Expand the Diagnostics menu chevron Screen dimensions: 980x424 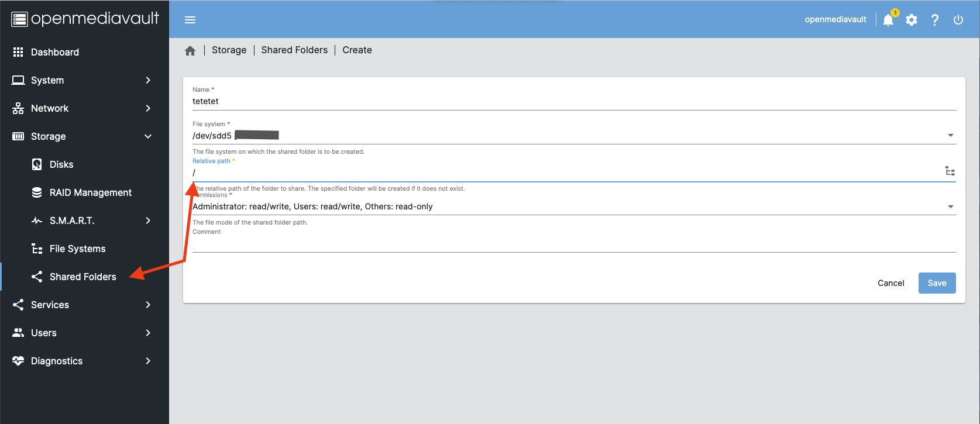(148, 361)
